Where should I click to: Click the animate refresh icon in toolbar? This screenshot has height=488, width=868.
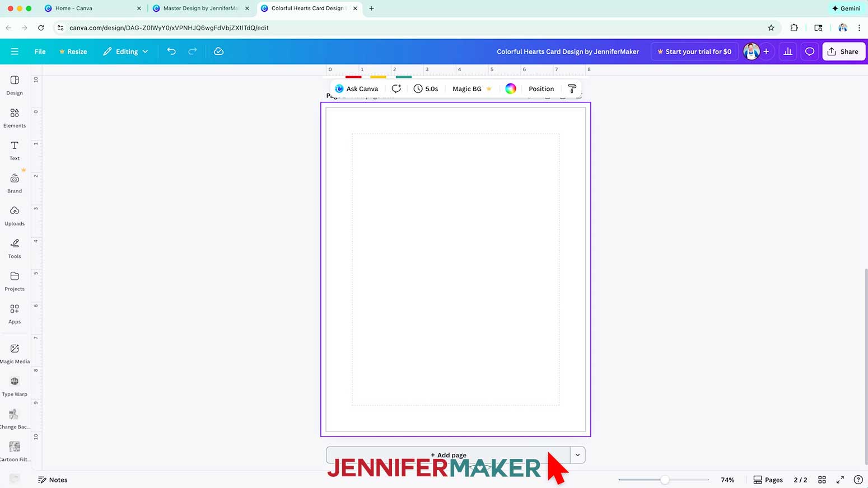click(x=396, y=88)
